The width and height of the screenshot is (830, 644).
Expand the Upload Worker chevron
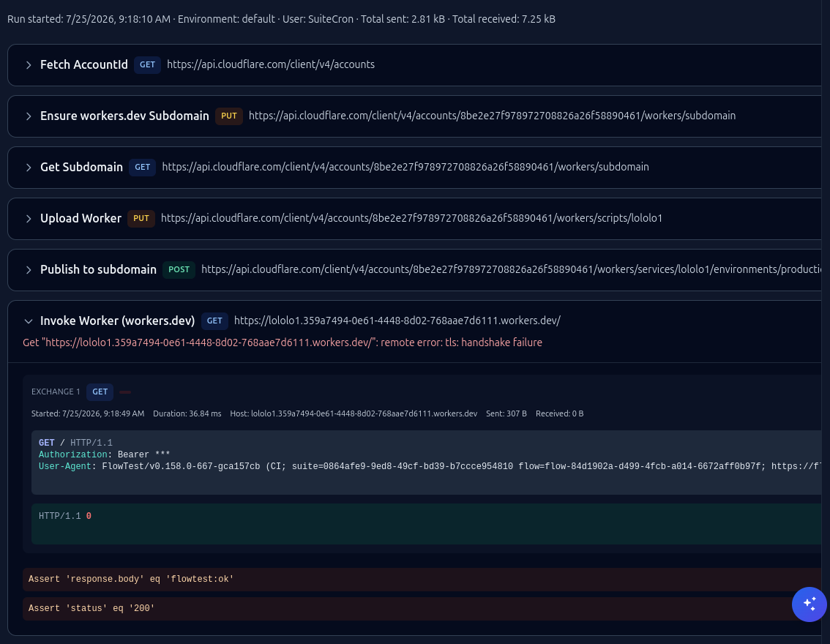29,219
